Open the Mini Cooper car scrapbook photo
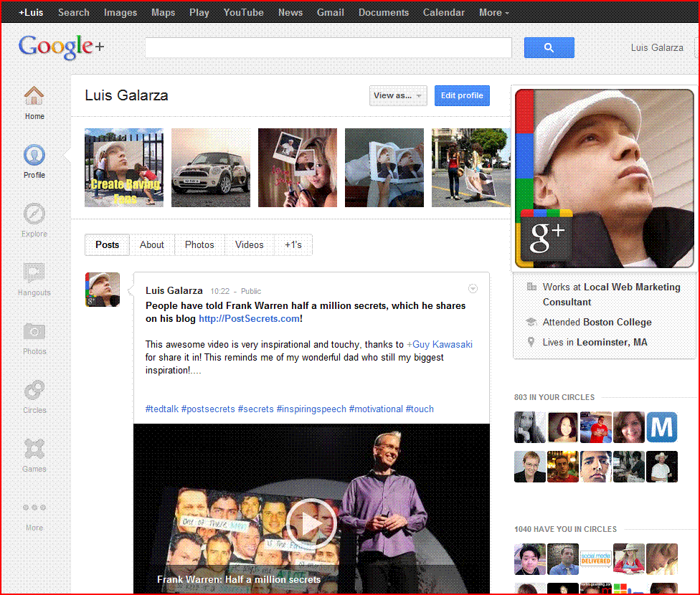 click(x=211, y=168)
